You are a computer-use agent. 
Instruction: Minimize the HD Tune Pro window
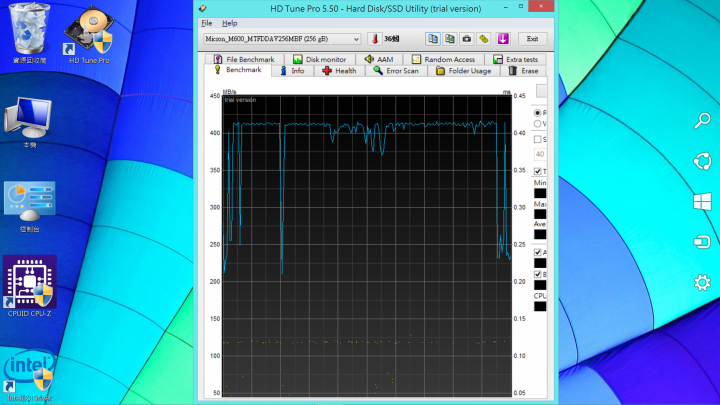[506, 7]
